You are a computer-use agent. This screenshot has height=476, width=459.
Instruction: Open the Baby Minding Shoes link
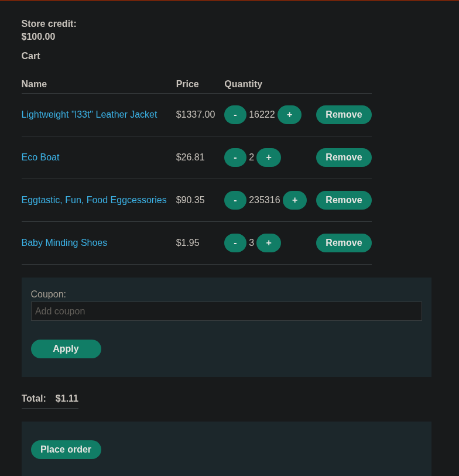pos(64,243)
